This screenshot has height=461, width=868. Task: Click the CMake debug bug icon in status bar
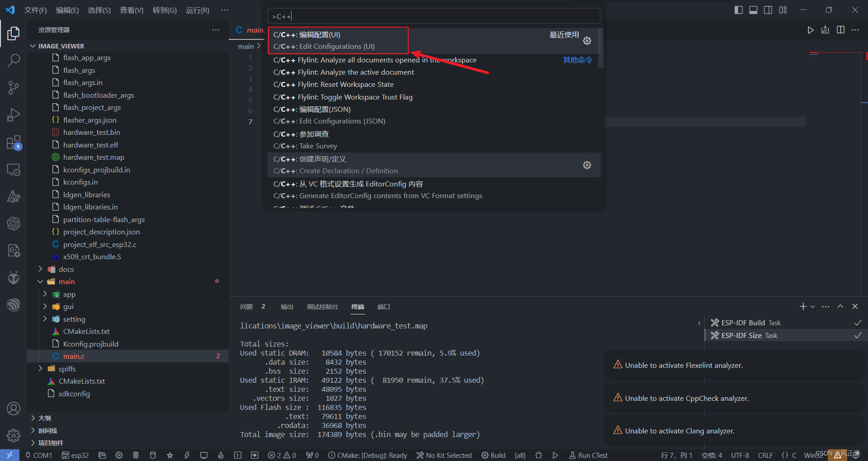538,455
